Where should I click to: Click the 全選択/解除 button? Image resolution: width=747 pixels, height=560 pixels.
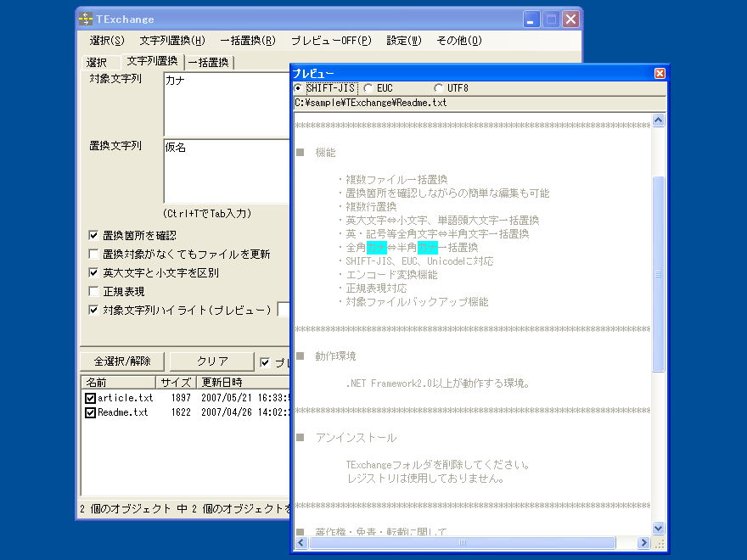coord(122,361)
